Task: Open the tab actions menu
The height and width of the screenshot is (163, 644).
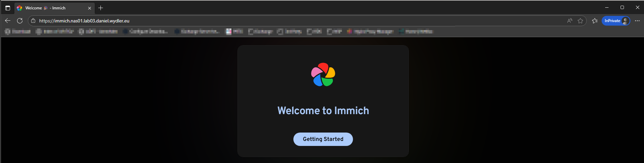Action: [8, 8]
